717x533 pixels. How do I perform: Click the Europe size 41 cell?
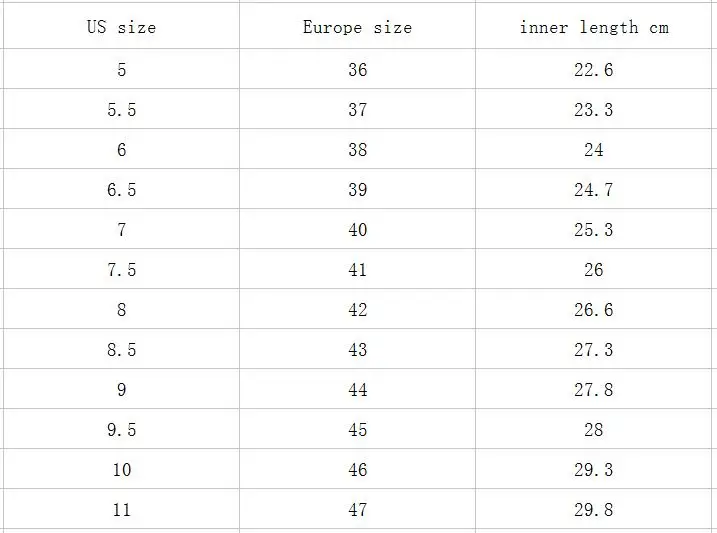pyautogui.click(x=357, y=269)
